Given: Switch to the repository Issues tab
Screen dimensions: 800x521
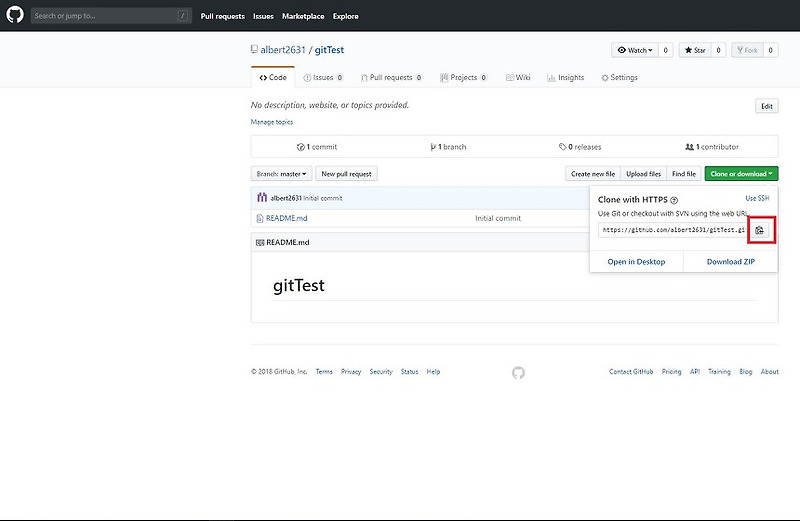Looking at the screenshot, I should tap(323, 78).
